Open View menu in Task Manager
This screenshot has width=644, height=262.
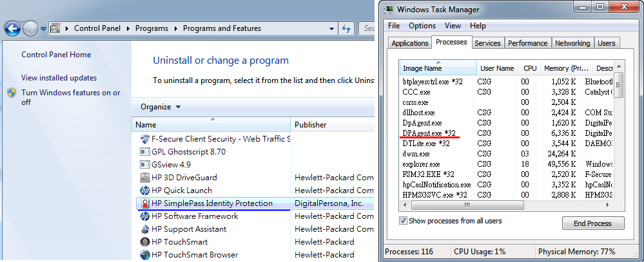tap(453, 25)
